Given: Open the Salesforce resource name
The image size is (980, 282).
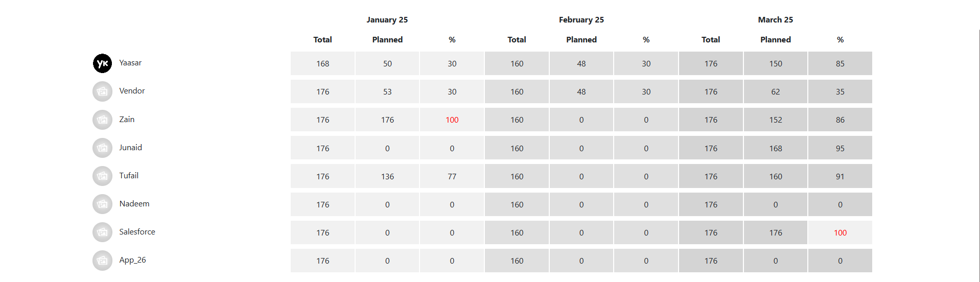Looking at the screenshot, I should (137, 232).
